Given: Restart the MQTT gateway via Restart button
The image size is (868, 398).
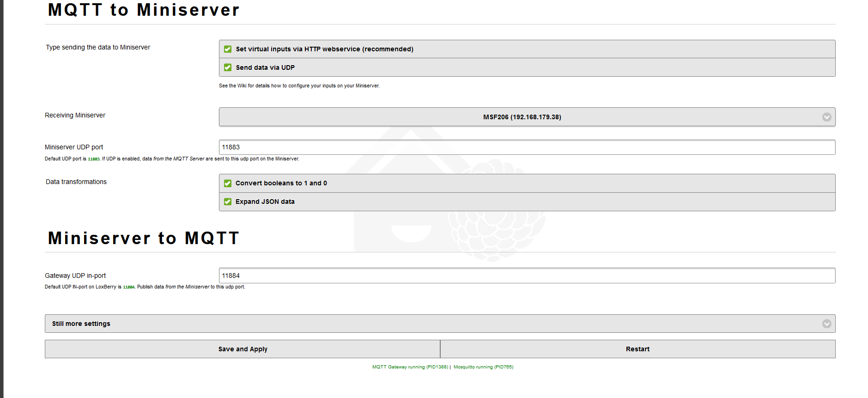Looking at the screenshot, I should [637, 349].
